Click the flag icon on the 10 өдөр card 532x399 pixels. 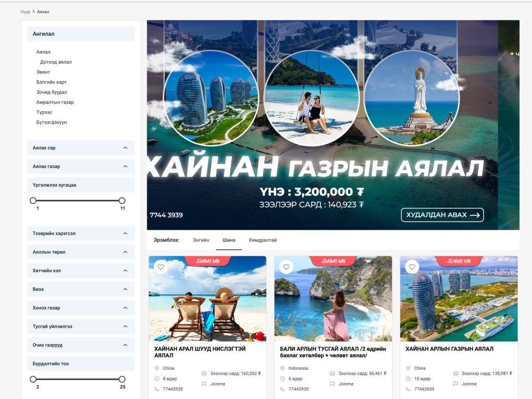pos(456,384)
